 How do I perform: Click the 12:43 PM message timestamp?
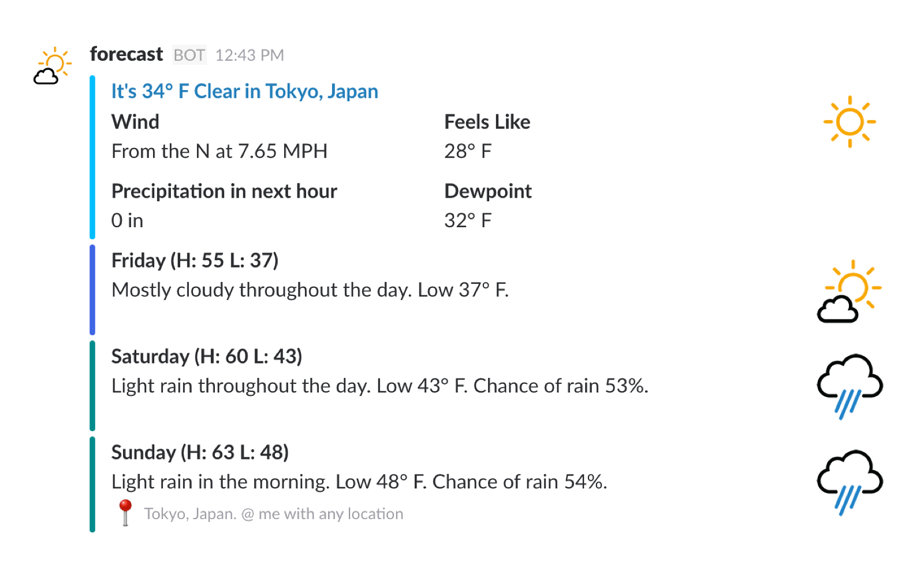click(x=249, y=55)
